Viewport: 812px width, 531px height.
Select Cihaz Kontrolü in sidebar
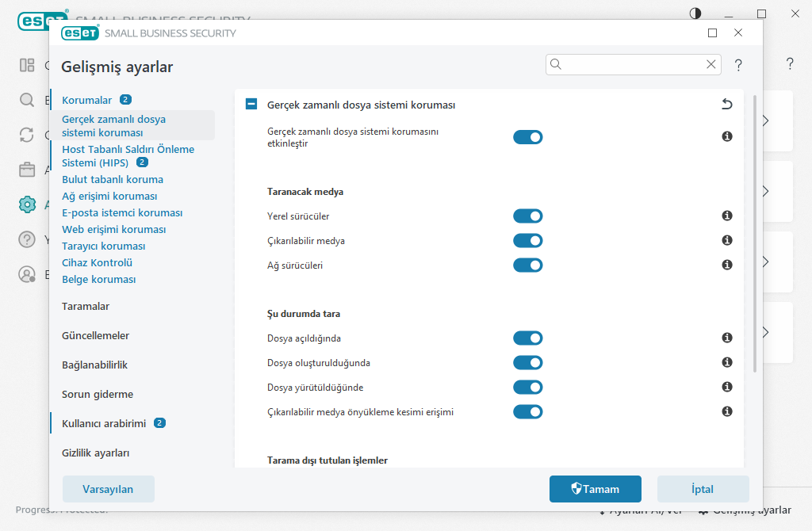[97, 262]
